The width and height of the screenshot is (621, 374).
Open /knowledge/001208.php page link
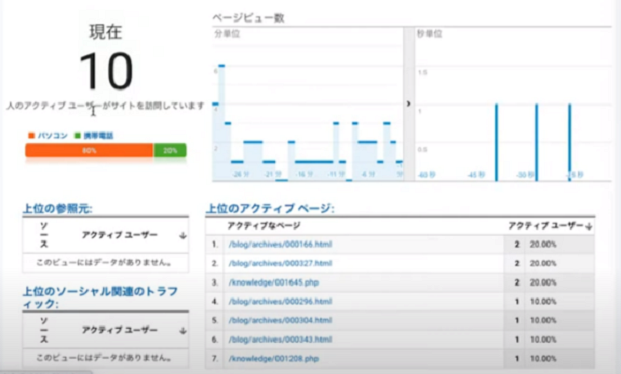pos(274,359)
